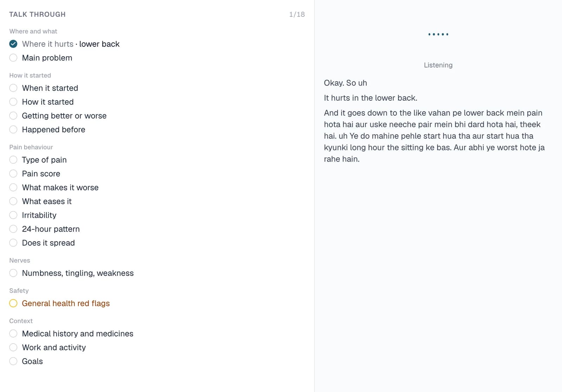
Task: Select 'What makes it worse' entry
Action: [60, 188]
